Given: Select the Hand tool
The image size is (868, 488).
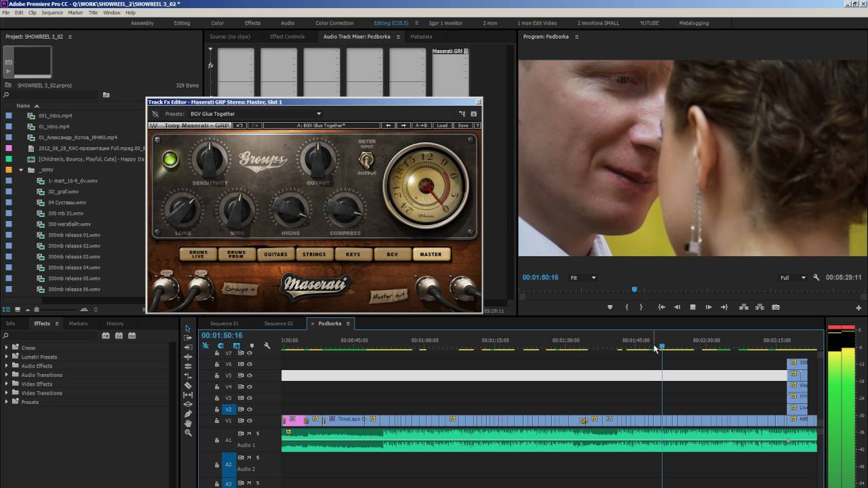Looking at the screenshot, I should pos(188,423).
